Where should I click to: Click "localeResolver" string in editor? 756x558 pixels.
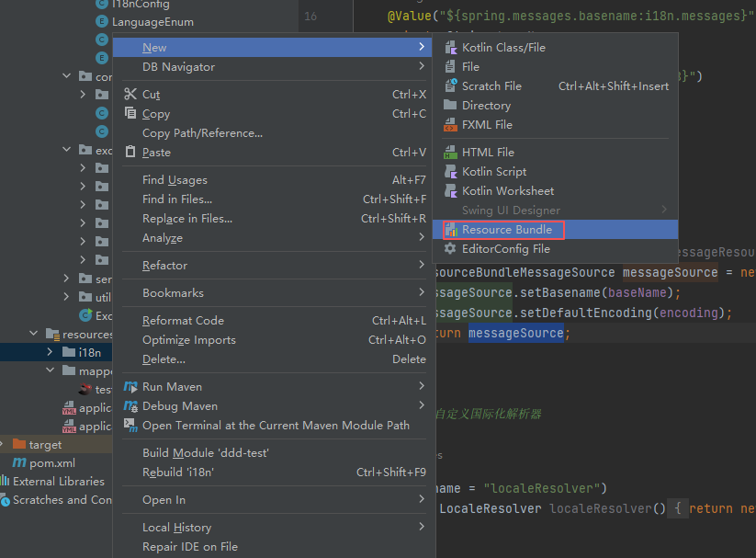[540, 488]
